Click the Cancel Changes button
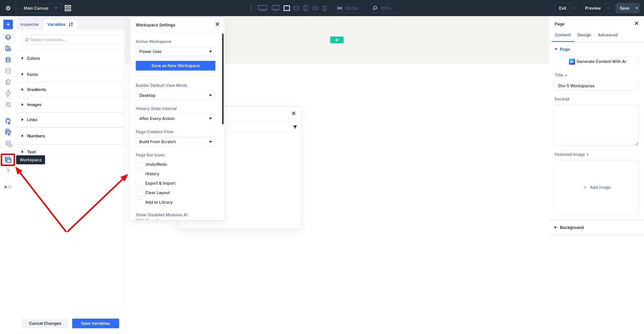 [x=45, y=323]
